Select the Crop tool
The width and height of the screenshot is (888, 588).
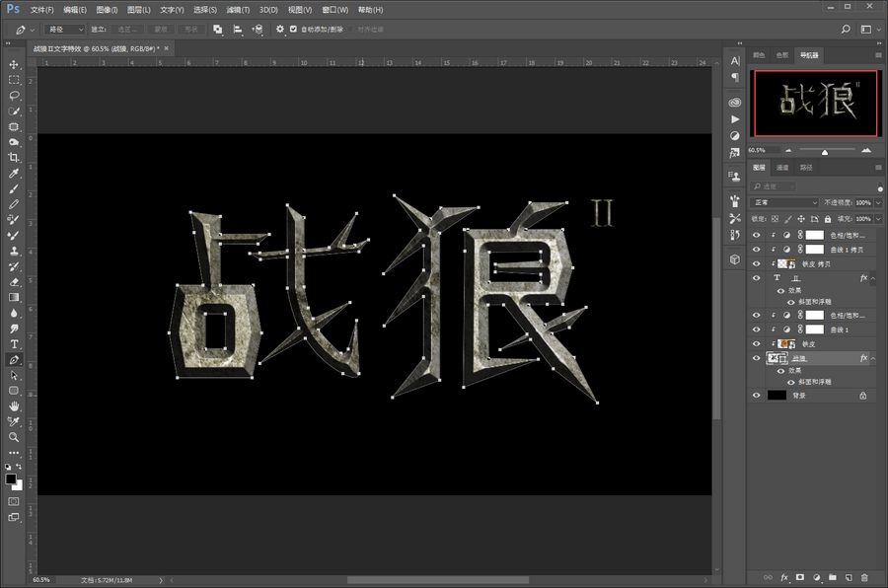pyautogui.click(x=14, y=158)
